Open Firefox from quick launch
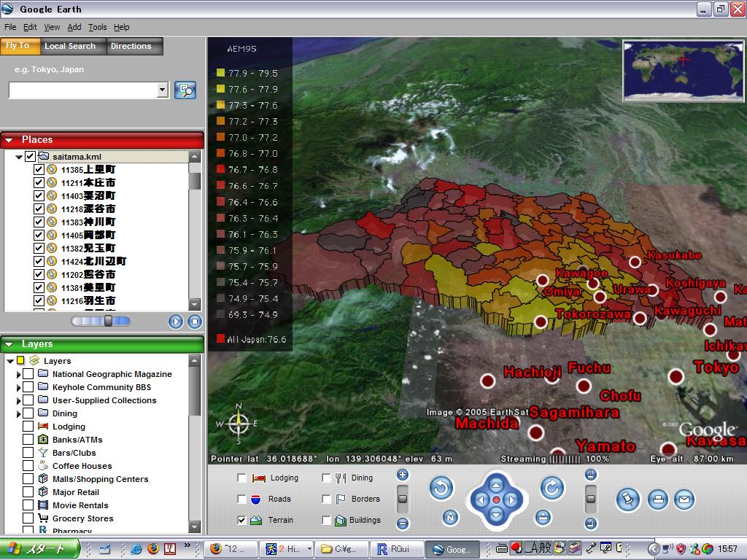The image size is (747, 560). tap(153, 549)
